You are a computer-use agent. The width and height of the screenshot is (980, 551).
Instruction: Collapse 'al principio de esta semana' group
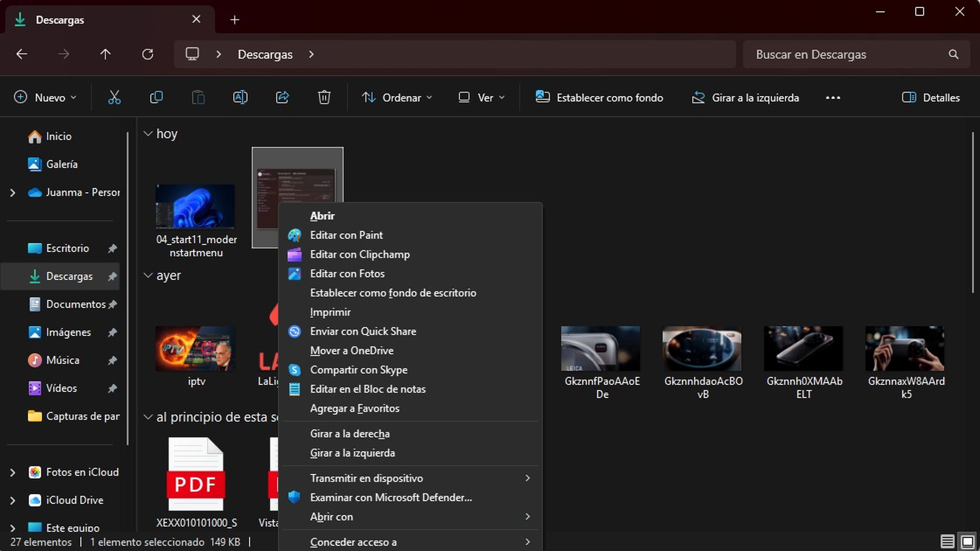[148, 417]
